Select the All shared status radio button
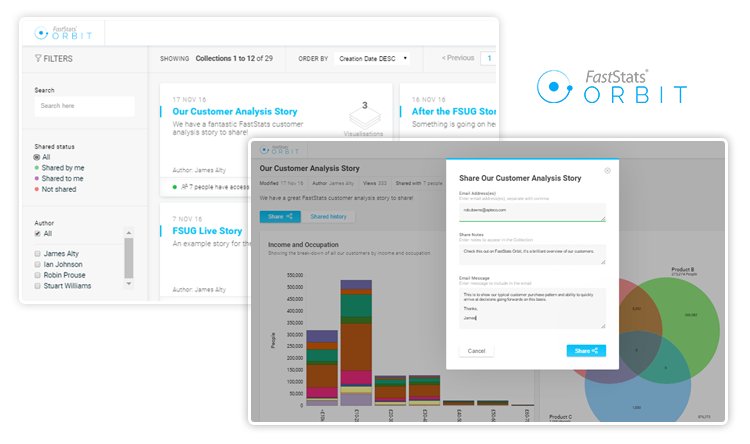750x444 pixels. pyautogui.click(x=37, y=157)
